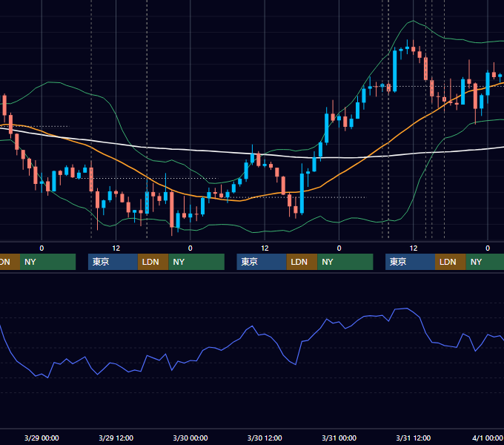Click the LDN session block on 3/31
Viewport: 504px width, 445px height.
tap(451, 262)
